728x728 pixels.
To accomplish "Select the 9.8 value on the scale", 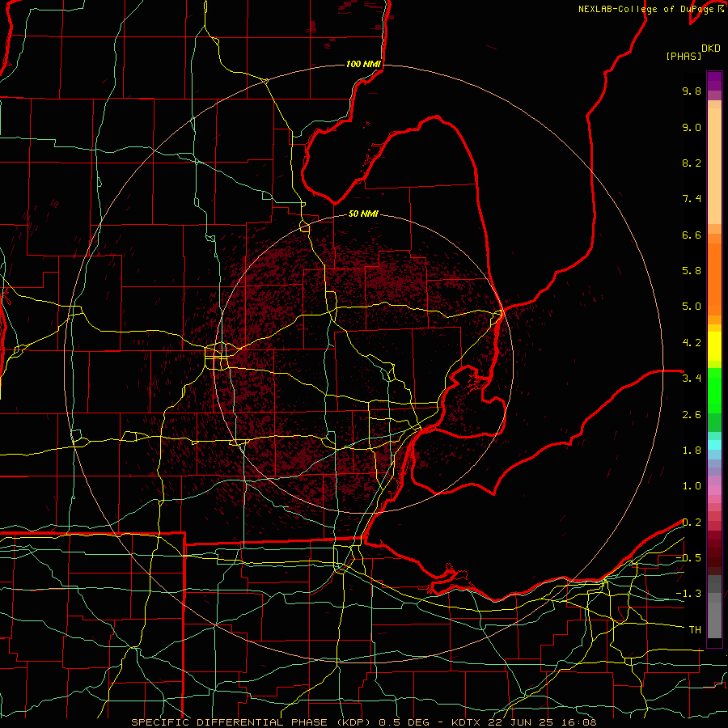I will tap(692, 91).
